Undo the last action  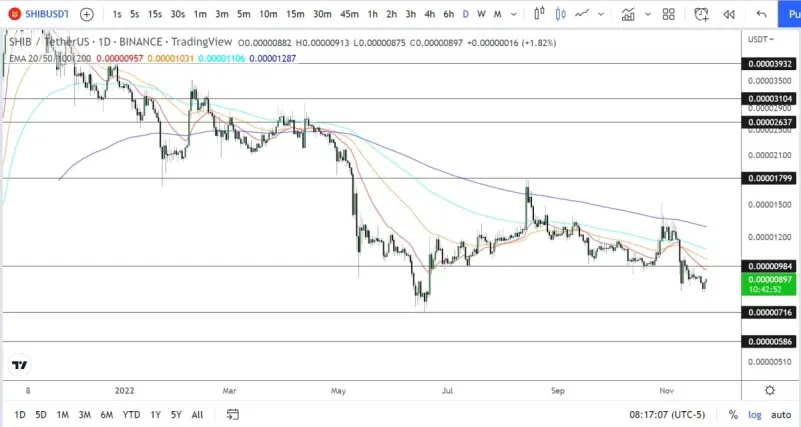click(761, 14)
